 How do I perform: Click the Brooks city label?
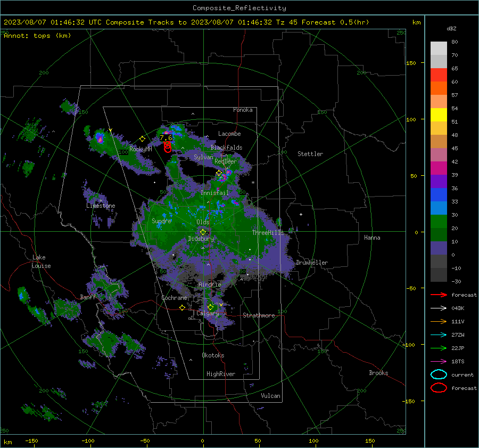tap(378, 373)
